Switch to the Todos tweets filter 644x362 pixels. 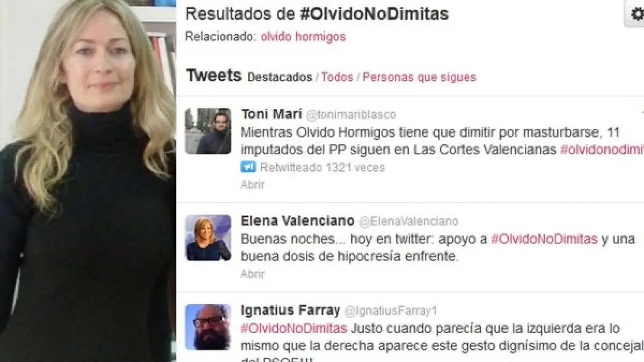tap(337, 77)
